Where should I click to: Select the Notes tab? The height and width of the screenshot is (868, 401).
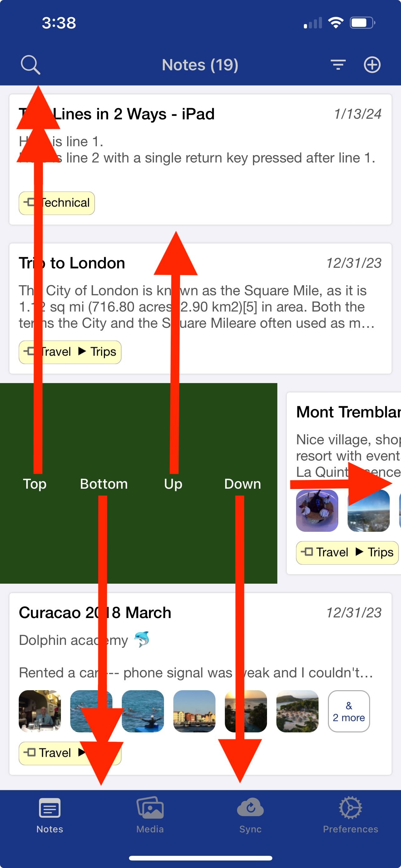50,815
